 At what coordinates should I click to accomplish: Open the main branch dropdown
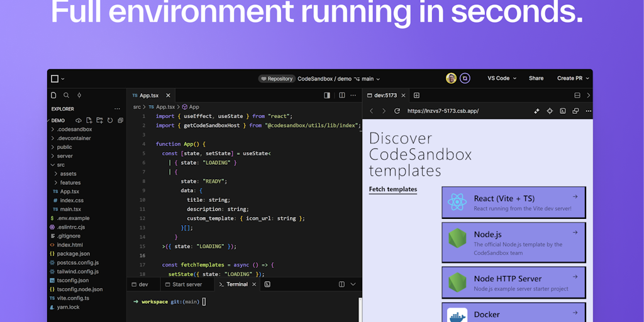coord(367,79)
